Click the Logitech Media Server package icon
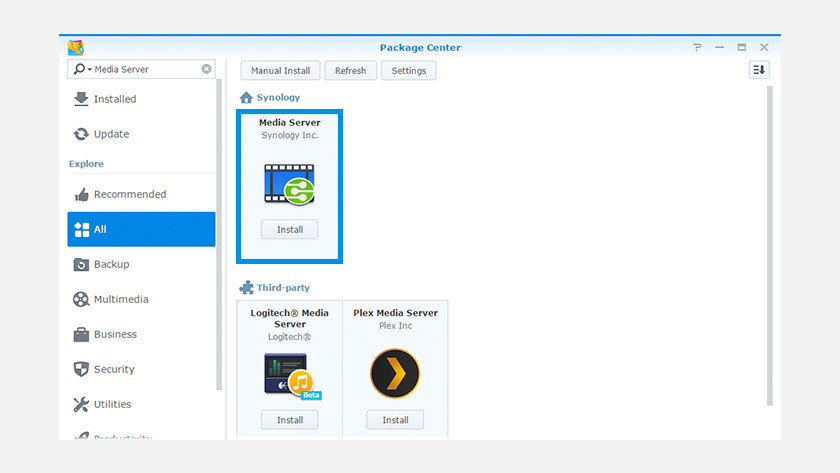The height and width of the screenshot is (473, 840). (x=292, y=376)
